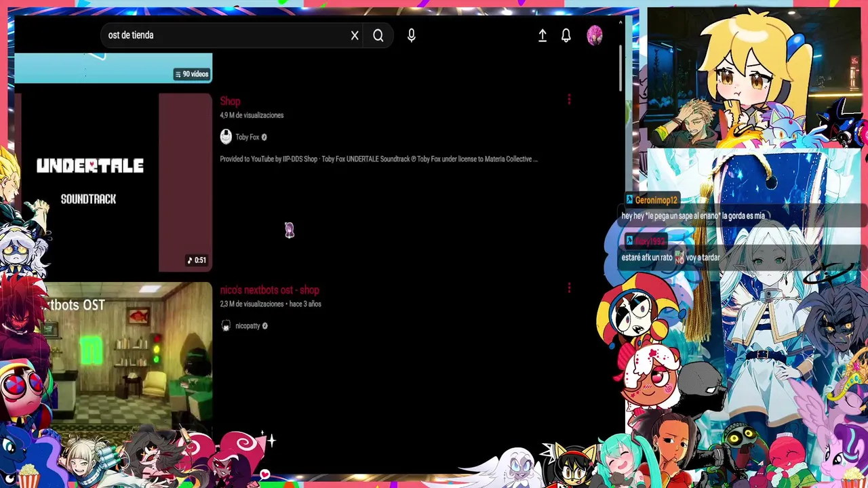
Task: Open the notifications bell
Action: click(566, 35)
